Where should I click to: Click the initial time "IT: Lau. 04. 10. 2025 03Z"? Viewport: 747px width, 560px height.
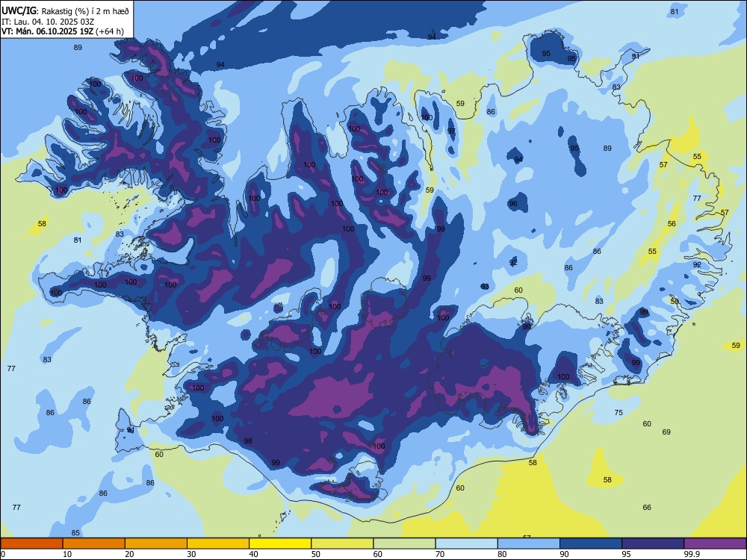tap(48, 22)
